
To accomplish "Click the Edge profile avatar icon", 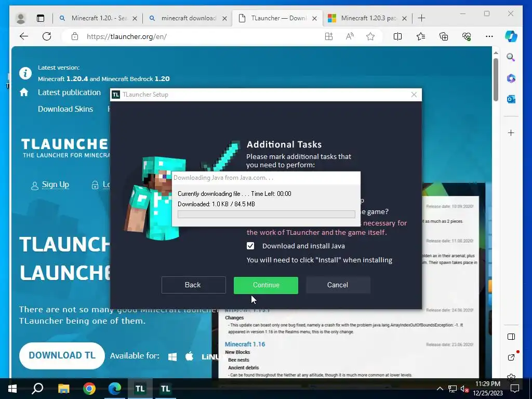I will [21, 18].
